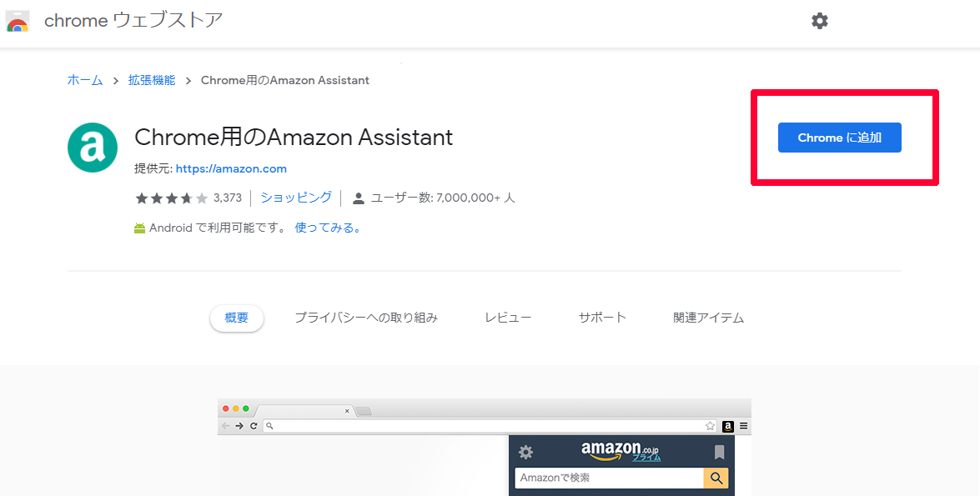Click the Amazonで検索 search field in preview
The height and width of the screenshot is (496, 980).
point(610,478)
